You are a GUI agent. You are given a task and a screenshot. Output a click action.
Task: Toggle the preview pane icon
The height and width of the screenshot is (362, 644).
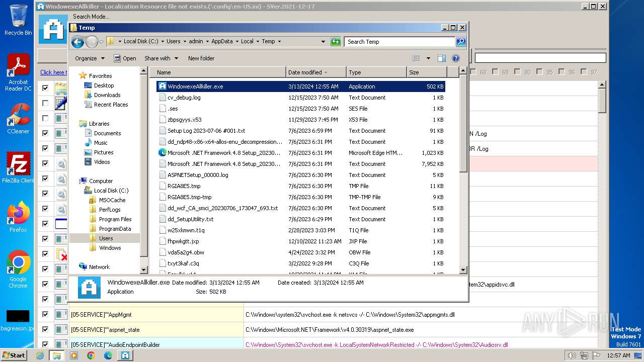pyautogui.click(x=441, y=58)
